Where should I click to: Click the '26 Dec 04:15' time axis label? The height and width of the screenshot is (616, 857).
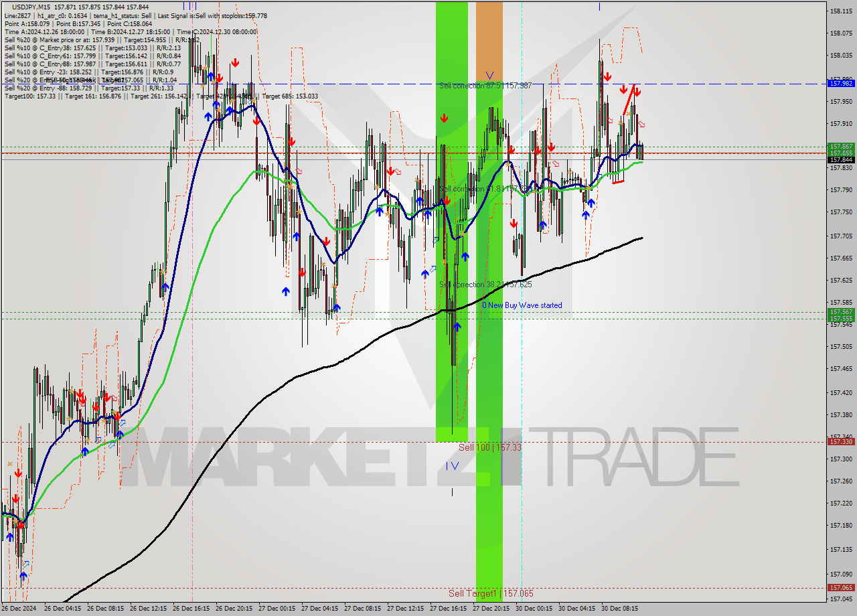click(64, 609)
